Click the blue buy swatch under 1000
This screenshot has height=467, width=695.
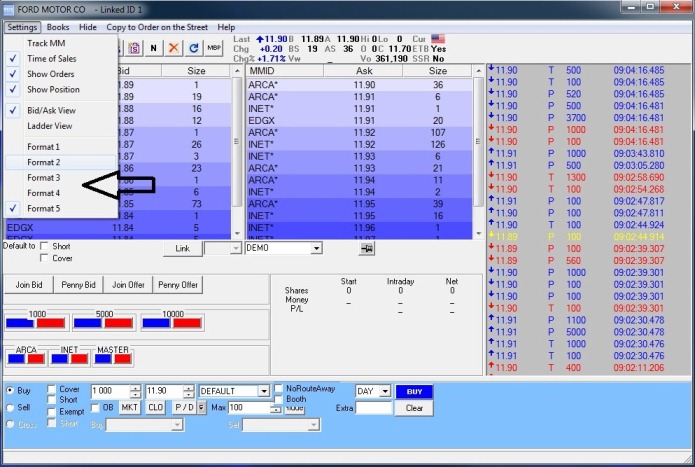pos(20,323)
